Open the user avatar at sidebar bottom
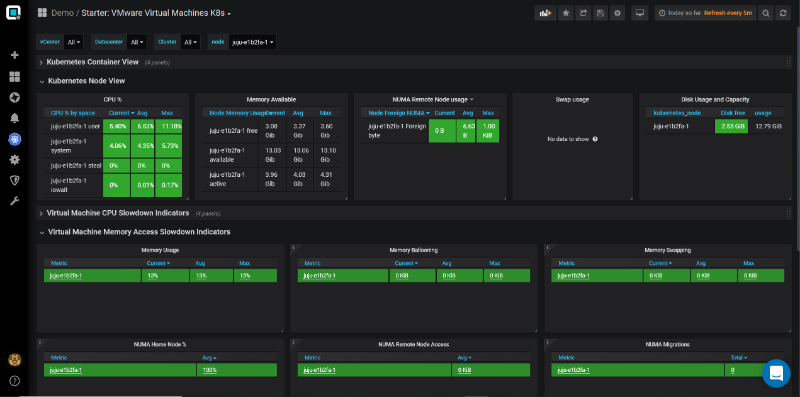Image resolution: width=800 pixels, height=397 pixels. click(x=14, y=360)
